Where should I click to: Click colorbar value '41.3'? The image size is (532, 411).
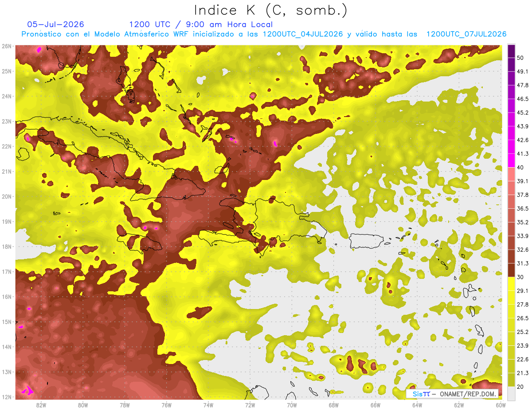click(x=523, y=154)
